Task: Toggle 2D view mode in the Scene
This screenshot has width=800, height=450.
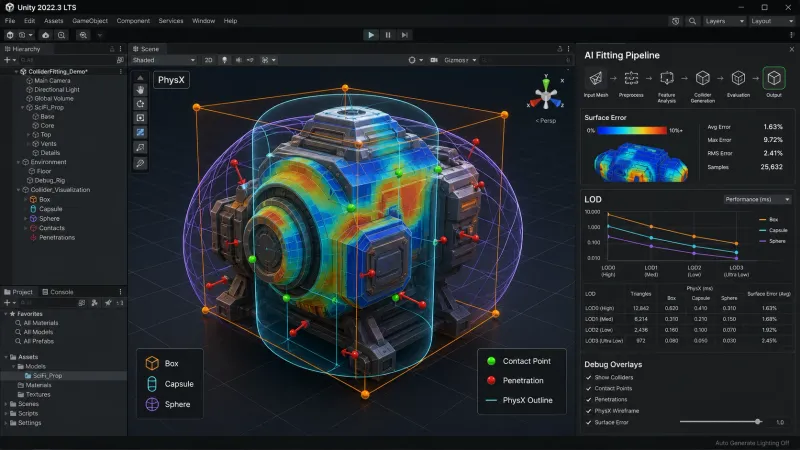Action: 208,60
